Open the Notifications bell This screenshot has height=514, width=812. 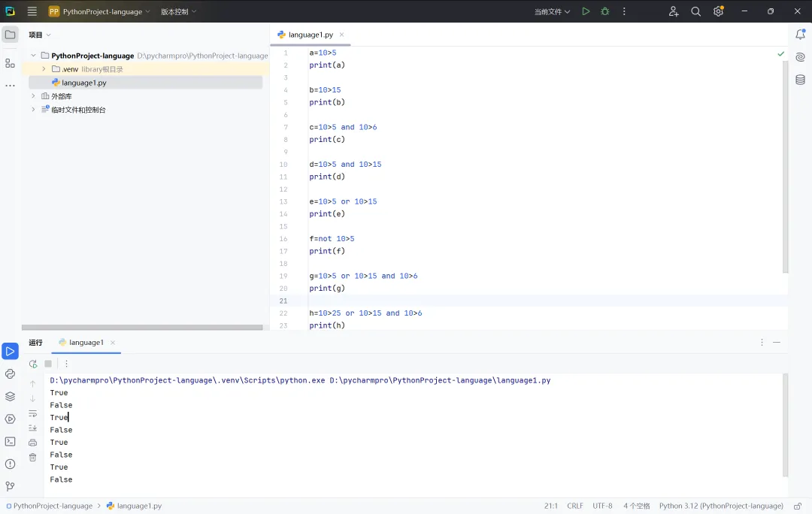[x=800, y=35]
